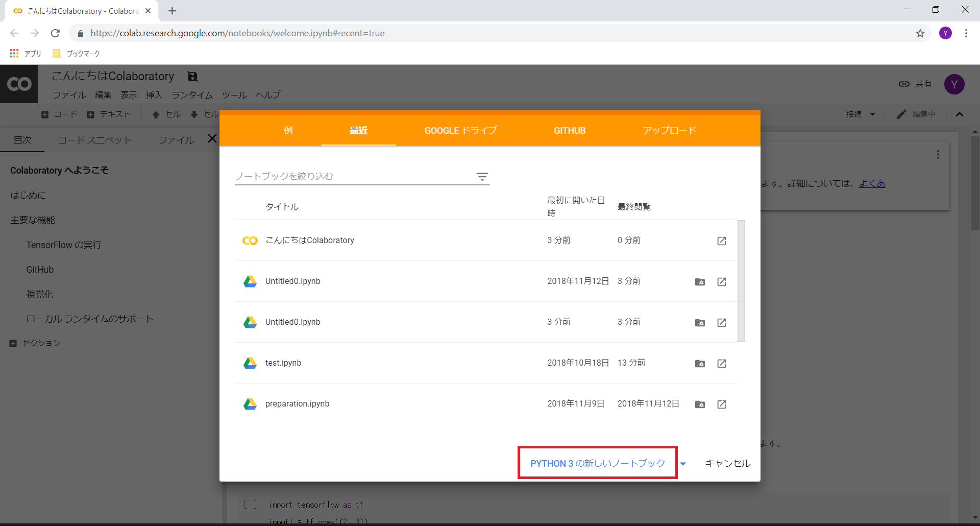
Task: Click the dialog's notebook list scrollbar
Action: point(741,281)
